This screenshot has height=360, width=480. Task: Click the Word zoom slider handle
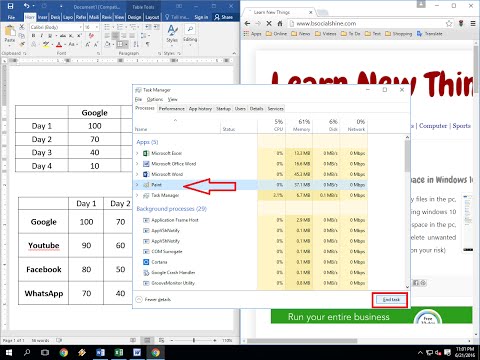[x=194, y=340]
